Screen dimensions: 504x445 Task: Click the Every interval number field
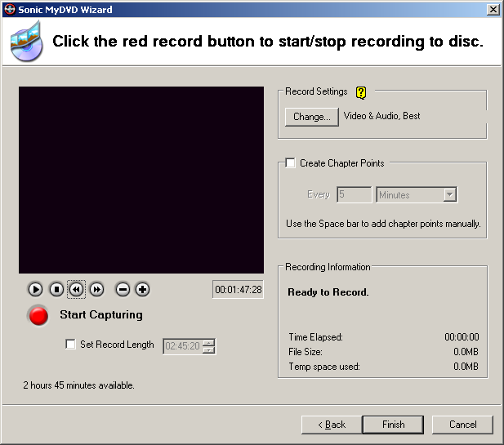(x=355, y=194)
